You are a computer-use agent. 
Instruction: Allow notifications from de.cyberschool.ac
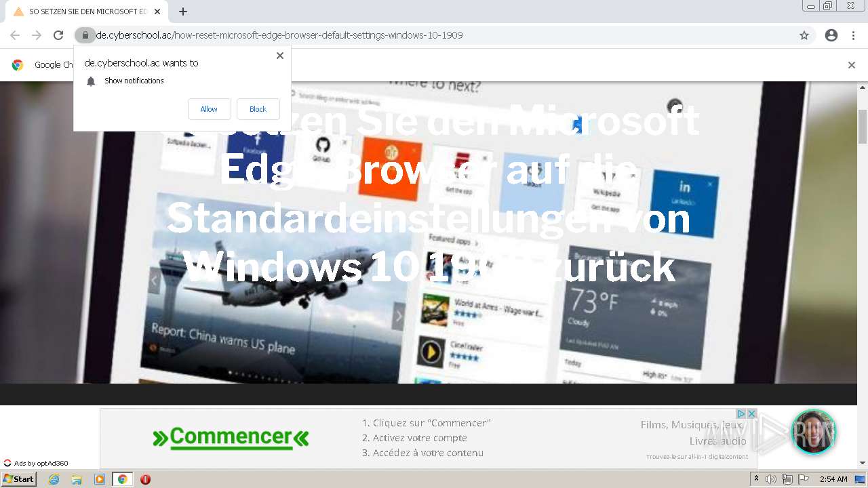point(209,109)
